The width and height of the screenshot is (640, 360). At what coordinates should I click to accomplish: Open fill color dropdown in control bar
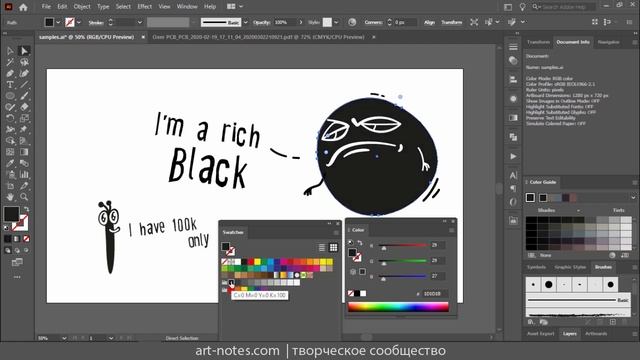click(x=58, y=22)
